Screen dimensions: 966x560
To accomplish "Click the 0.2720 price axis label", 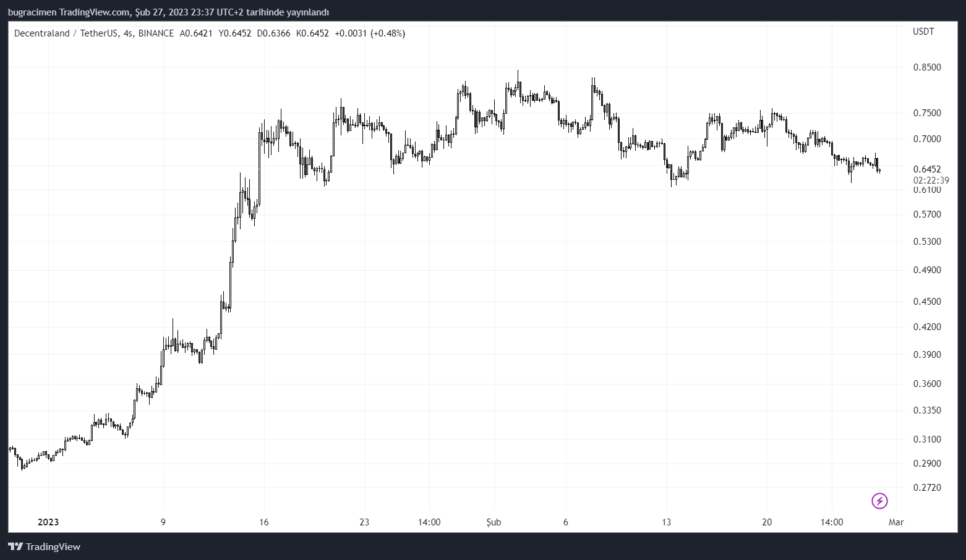I will click(927, 488).
